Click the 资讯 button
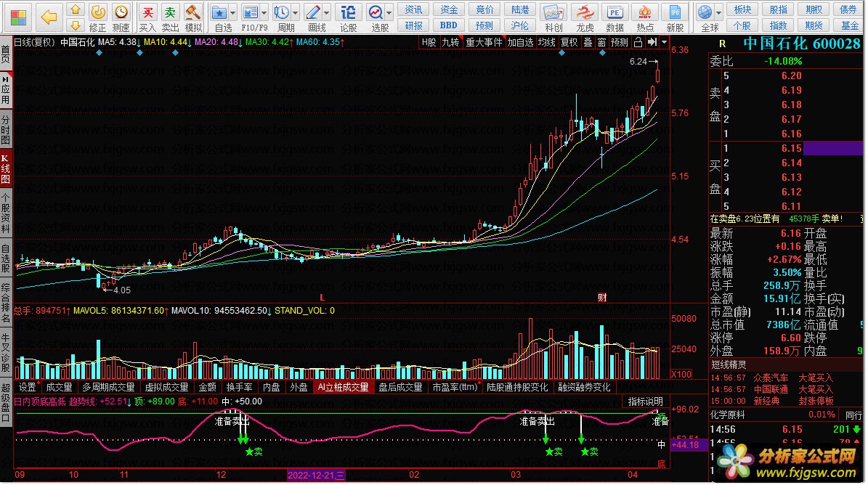Viewport: 868px width, 485px height. coord(414,9)
